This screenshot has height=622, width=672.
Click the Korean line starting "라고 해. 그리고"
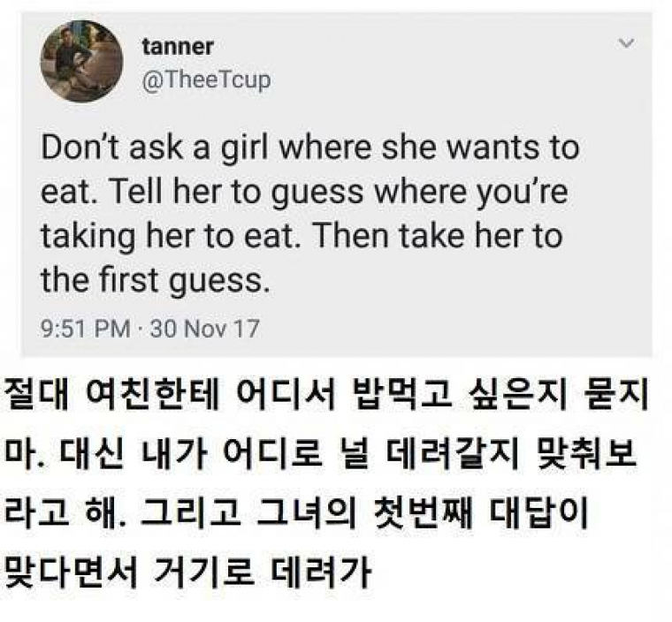point(309,517)
